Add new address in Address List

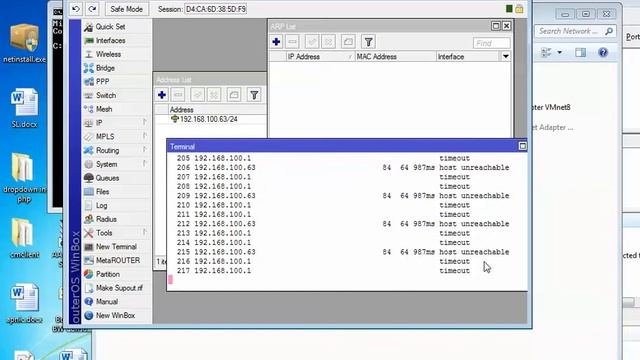tap(162, 95)
